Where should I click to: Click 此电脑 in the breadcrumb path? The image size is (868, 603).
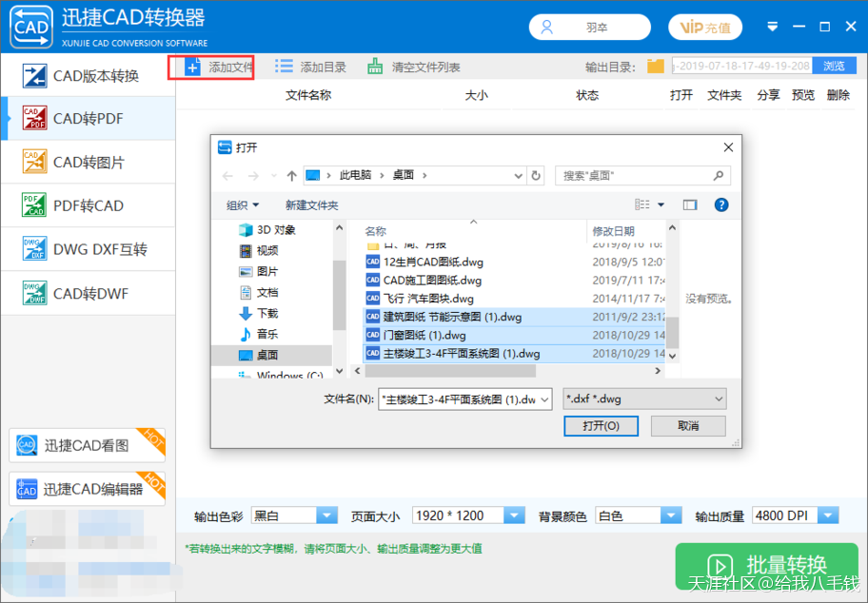point(355,175)
